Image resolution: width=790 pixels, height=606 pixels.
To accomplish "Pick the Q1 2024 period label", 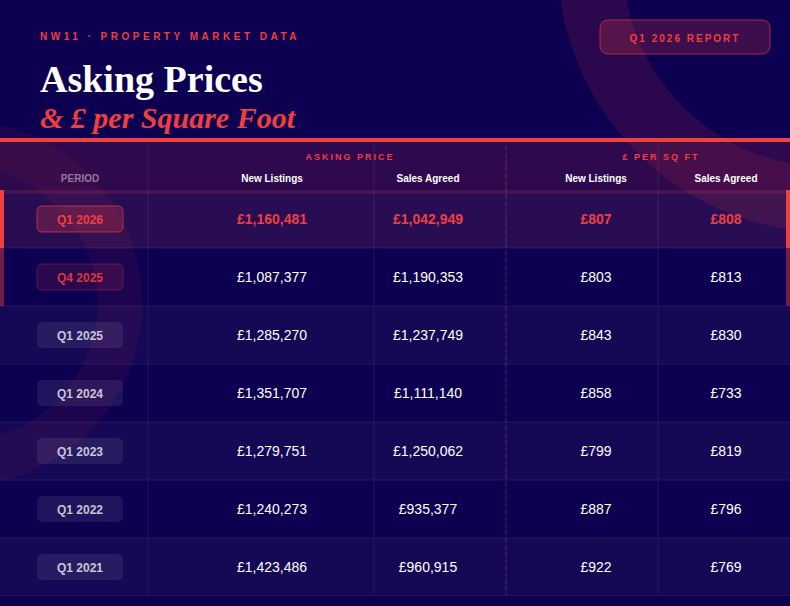I will coord(80,393).
